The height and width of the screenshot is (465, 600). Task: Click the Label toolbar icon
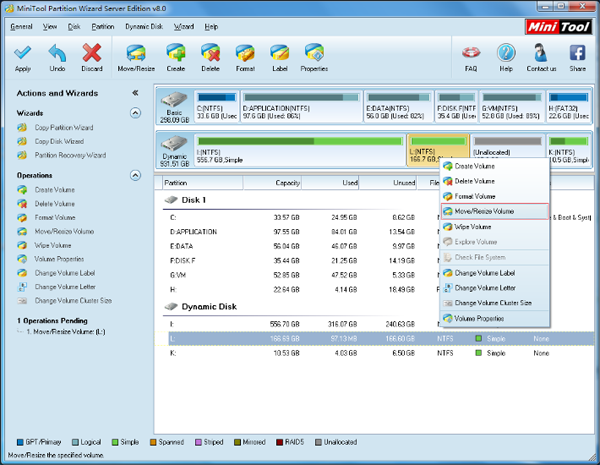[x=280, y=53]
